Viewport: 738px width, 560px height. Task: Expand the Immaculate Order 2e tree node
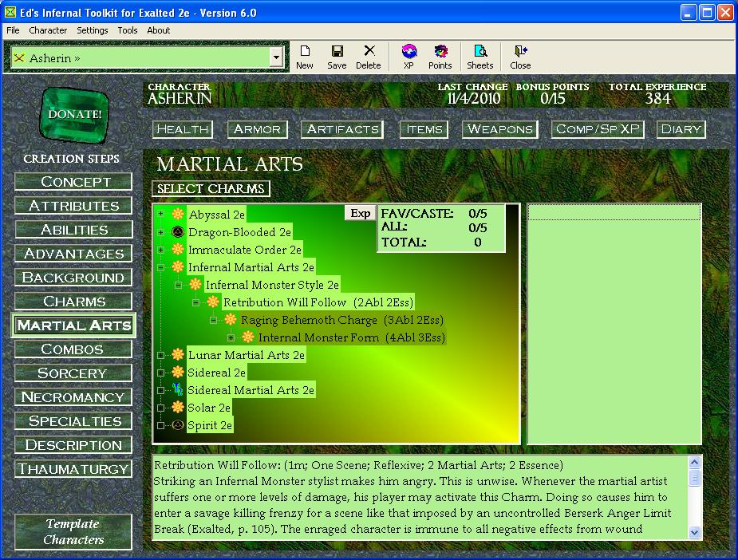160,250
